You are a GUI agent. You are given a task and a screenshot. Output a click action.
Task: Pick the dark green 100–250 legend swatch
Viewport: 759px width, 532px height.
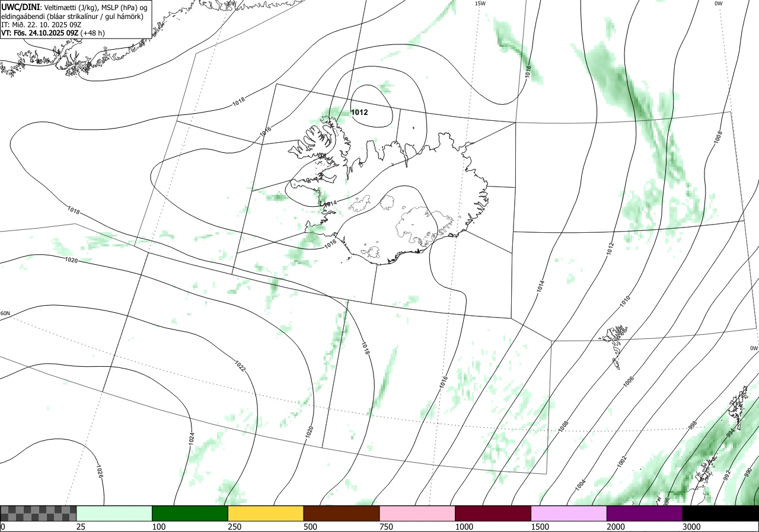(190, 513)
